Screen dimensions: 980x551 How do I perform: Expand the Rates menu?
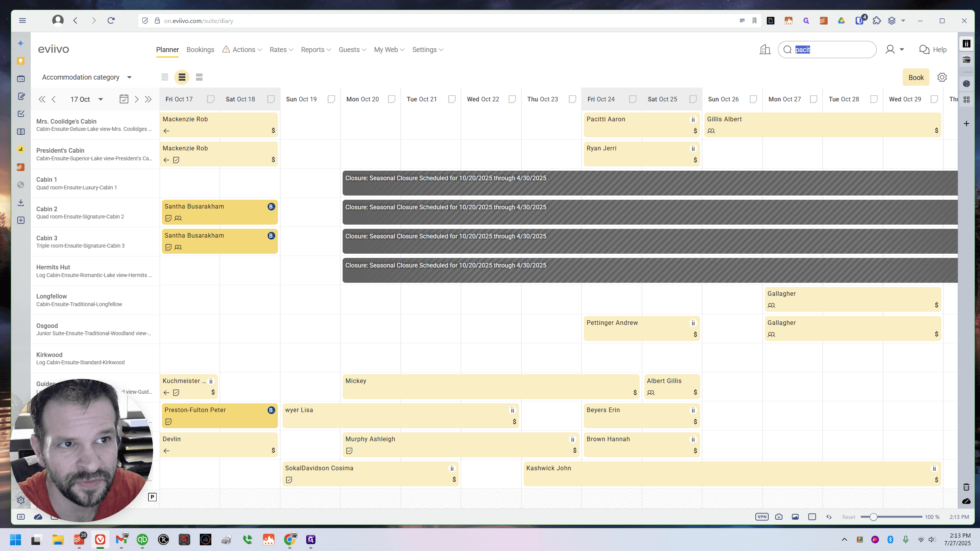[x=281, y=50]
